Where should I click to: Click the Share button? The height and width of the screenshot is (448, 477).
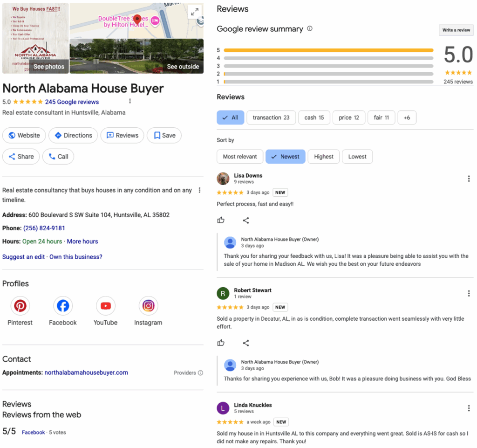[x=21, y=157]
